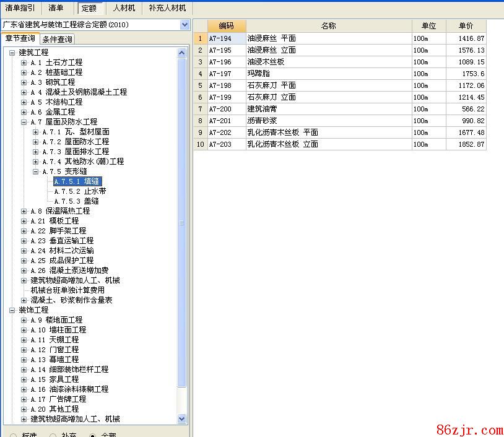Open the 补充人材机 tab

point(167,8)
